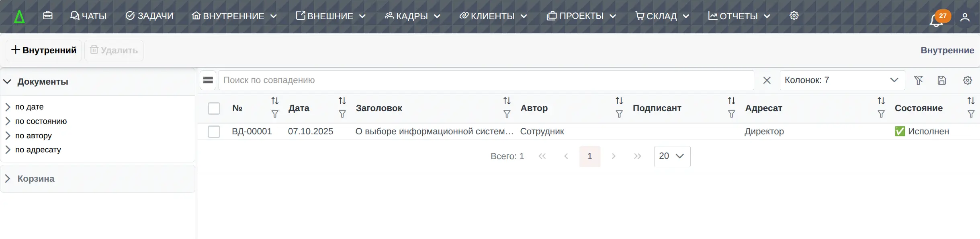Image resolution: width=980 pixels, height=239 pixels.
Task: Click the settings gear in navigation bar
Action: click(794, 16)
